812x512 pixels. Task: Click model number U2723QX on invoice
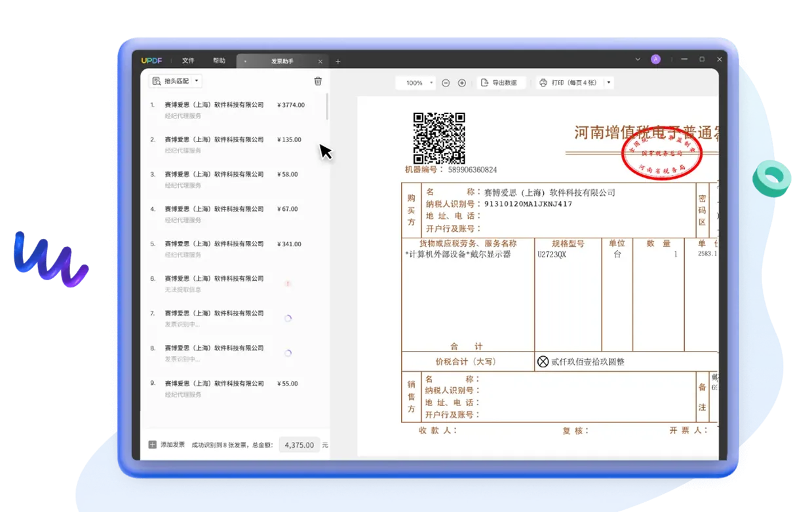click(x=552, y=254)
